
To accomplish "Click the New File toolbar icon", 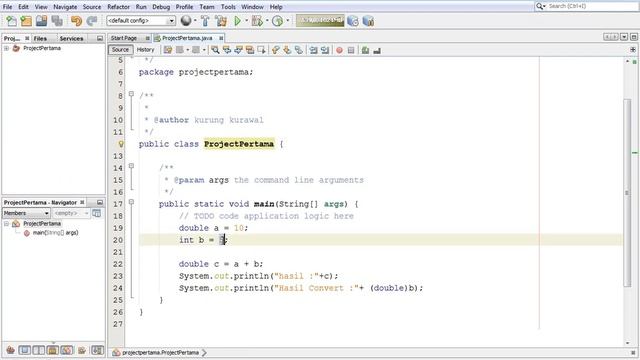I will (11, 21).
